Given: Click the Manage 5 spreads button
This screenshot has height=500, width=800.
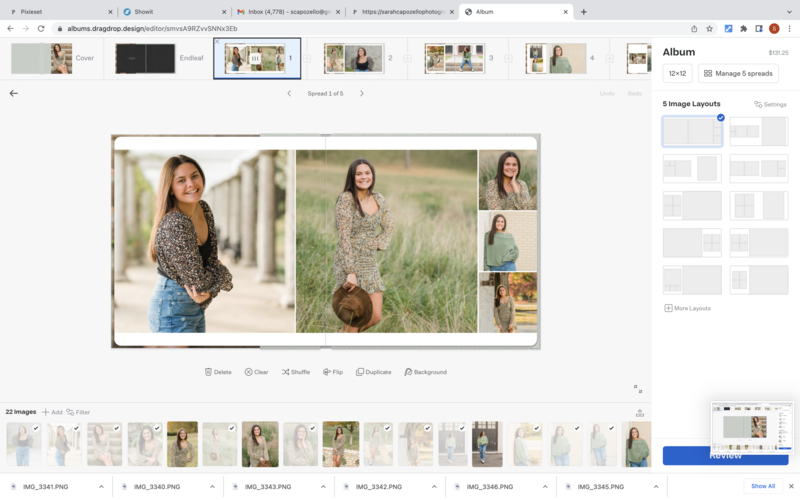Looking at the screenshot, I should (738, 73).
